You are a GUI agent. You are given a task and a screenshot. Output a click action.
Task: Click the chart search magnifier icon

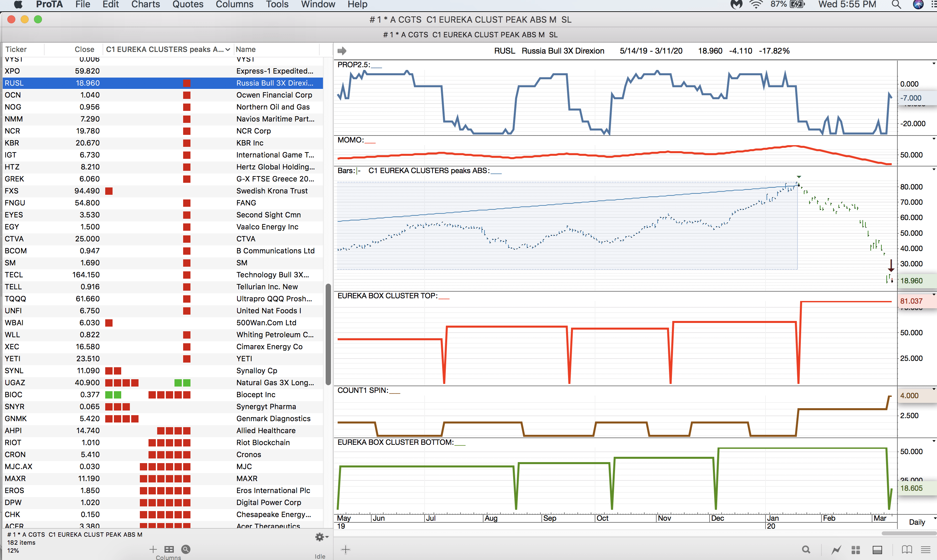pos(806,549)
